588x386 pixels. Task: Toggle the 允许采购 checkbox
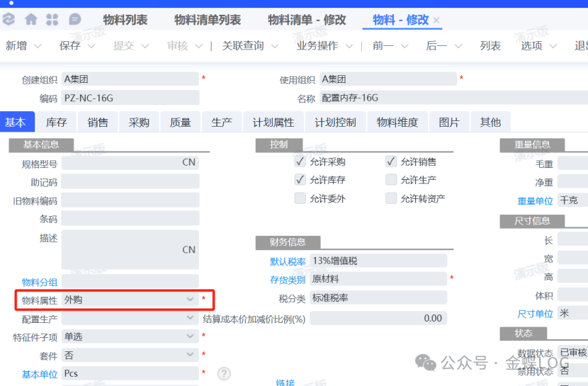[300, 161]
